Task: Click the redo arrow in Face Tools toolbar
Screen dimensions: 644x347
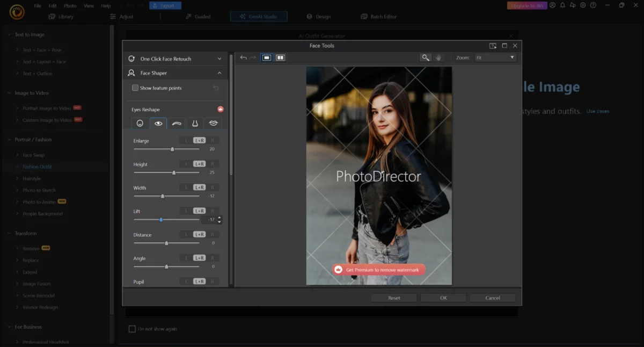Action: pos(253,57)
